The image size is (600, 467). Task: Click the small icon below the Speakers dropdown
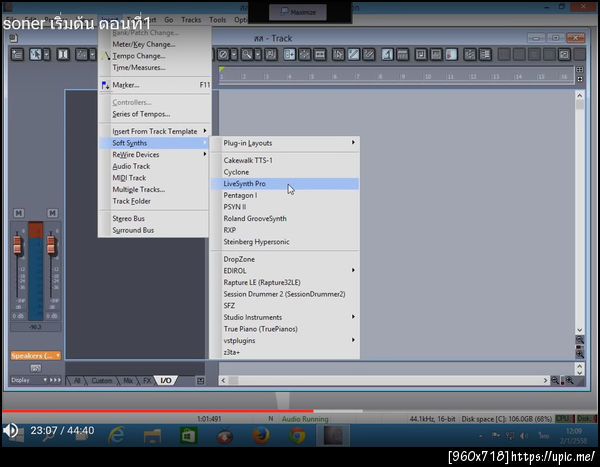coord(36,368)
